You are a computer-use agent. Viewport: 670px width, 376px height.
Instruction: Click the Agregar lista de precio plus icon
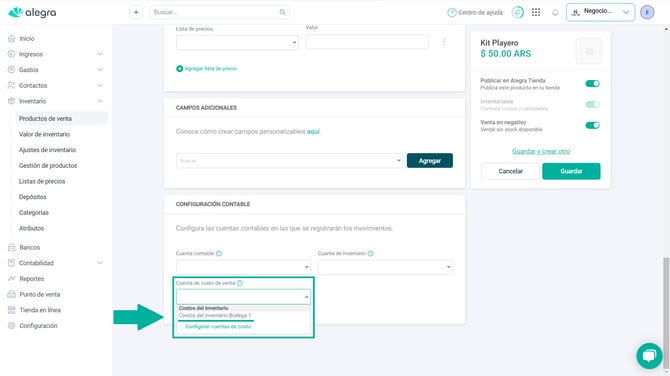click(x=179, y=68)
